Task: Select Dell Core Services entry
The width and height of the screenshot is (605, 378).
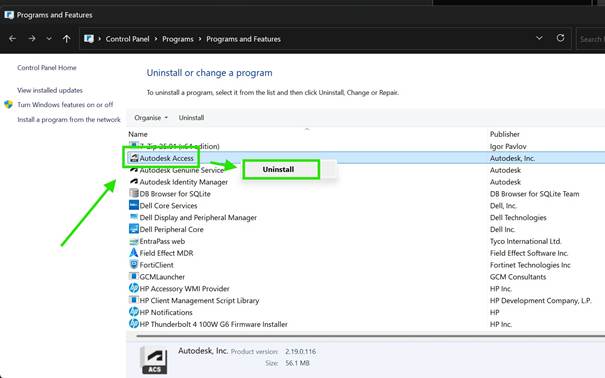Action: [x=168, y=206]
